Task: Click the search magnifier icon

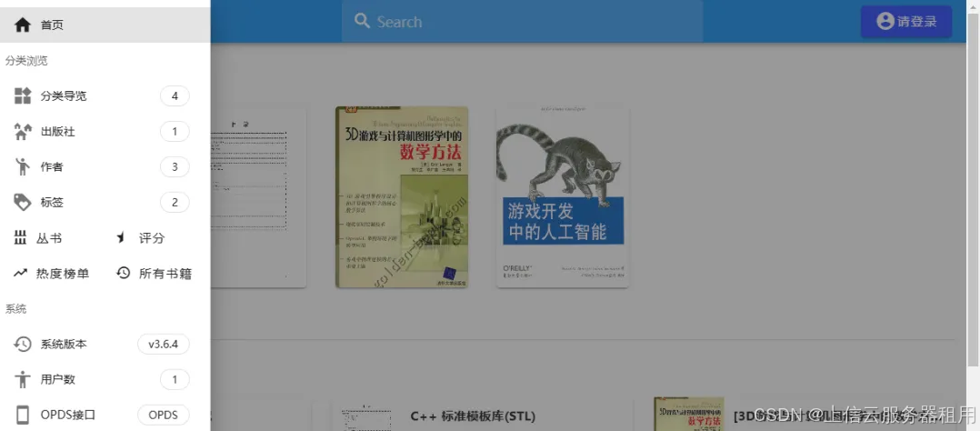Action: pos(362,21)
